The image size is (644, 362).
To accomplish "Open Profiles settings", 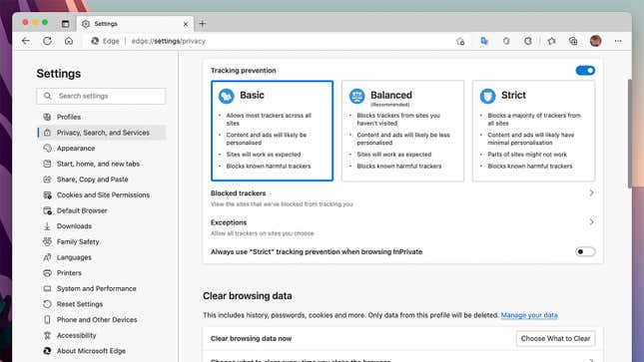I will click(x=102, y=117).
